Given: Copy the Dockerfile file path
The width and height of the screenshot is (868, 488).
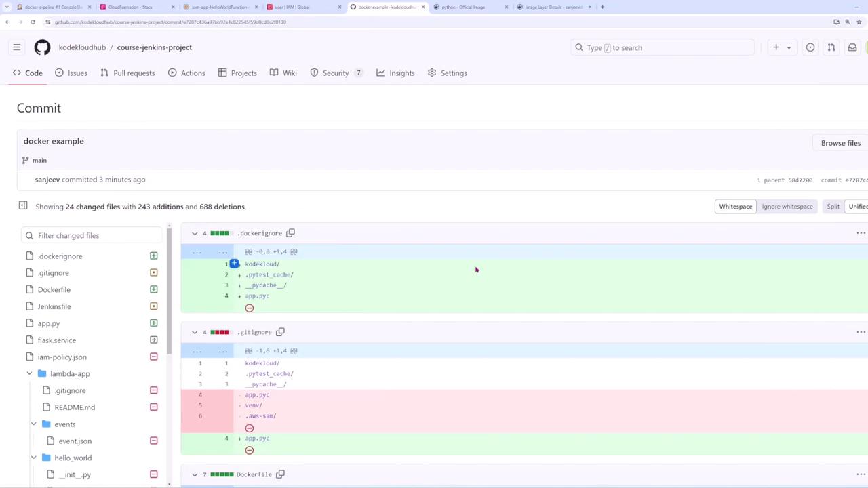Looking at the screenshot, I should (x=280, y=474).
